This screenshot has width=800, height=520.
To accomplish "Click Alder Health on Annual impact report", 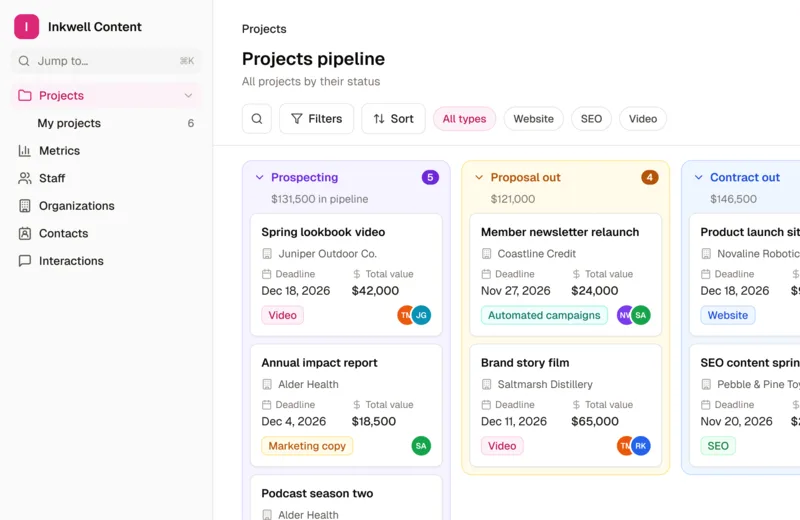I will pos(308,384).
